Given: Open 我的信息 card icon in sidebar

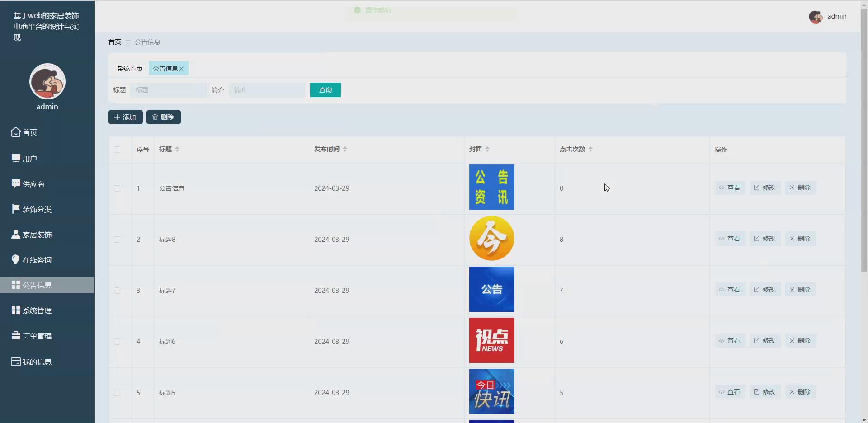Looking at the screenshot, I should click(x=16, y=362).
